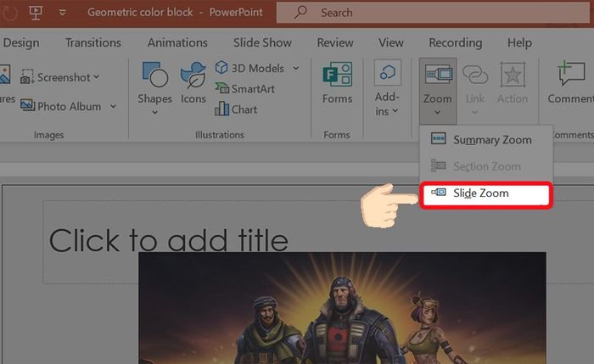Insert a Chart
Image resolution: width=594 pixels, height=364 pixels.
236,109
